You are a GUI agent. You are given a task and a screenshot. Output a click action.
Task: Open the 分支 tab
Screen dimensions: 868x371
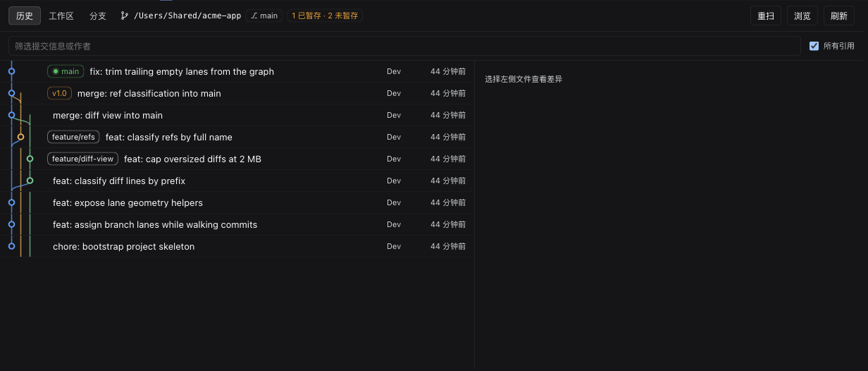tap(98, 16)
